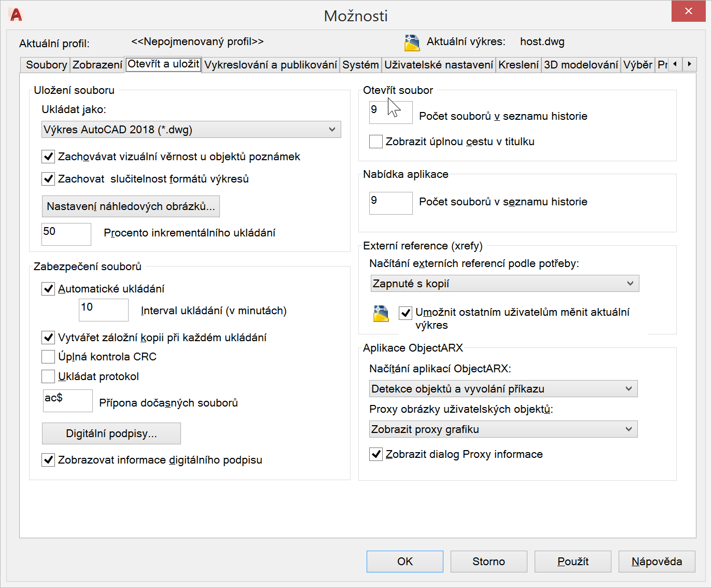
Task: Enable Zobrazit úplnou cestu v titulku
Action: pyautogui.click(x=376, y=142)
